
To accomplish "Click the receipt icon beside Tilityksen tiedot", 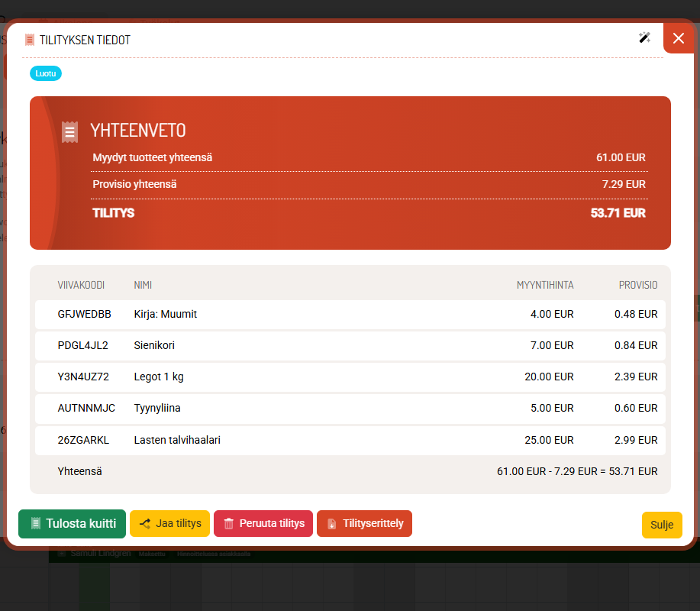I will coord(30,40).
